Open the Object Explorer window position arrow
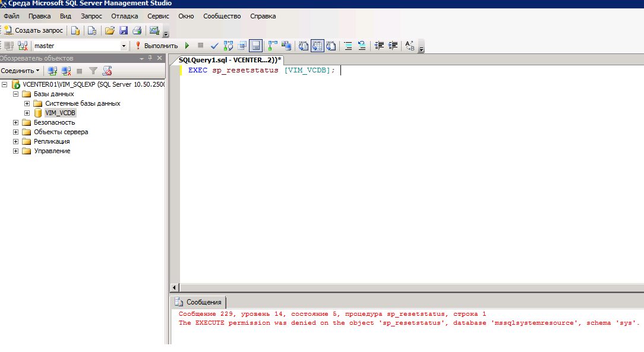This screenshot has height=352, width=644. click(x=142, y=58)
